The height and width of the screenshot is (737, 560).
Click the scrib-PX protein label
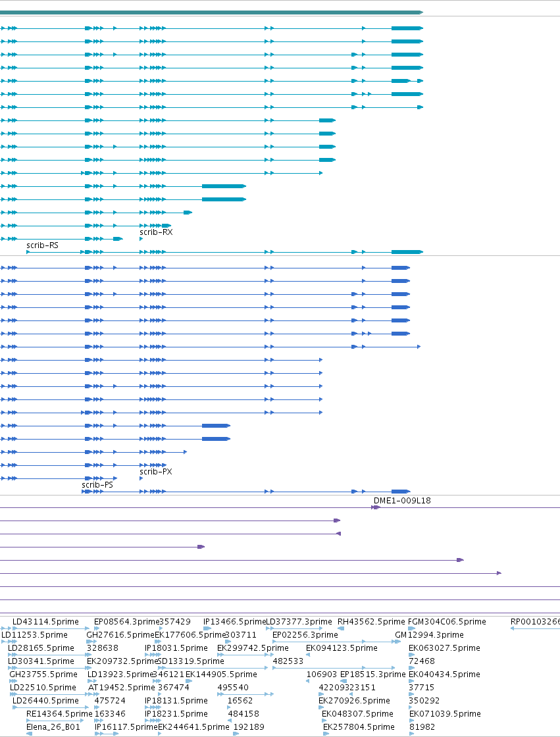coord(156,472)
